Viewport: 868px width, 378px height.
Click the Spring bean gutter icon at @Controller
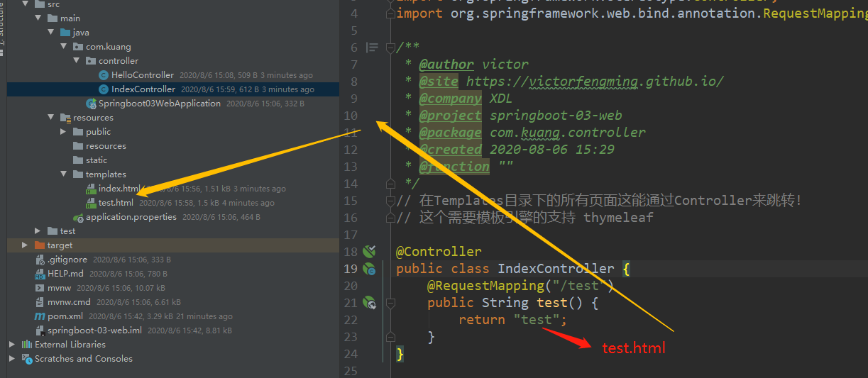[x=368, y=251]
